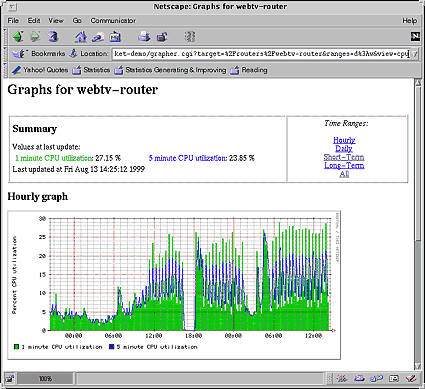Open the window menu button in title bar

(12, 7)
